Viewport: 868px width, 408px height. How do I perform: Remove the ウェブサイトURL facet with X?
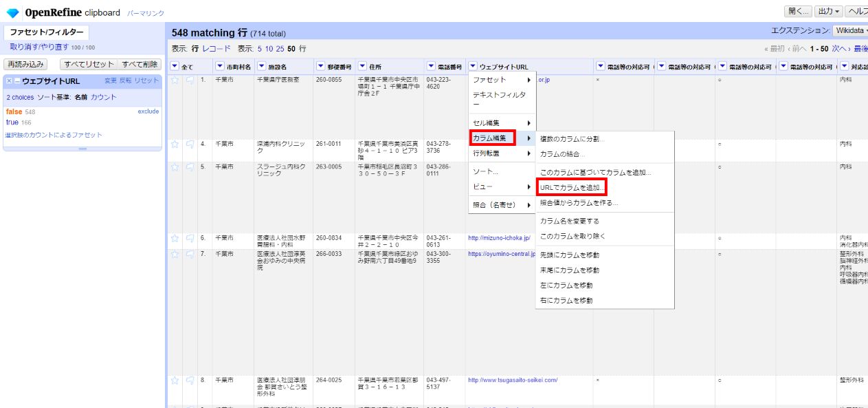pyautogui.click(x=9, y=81)
